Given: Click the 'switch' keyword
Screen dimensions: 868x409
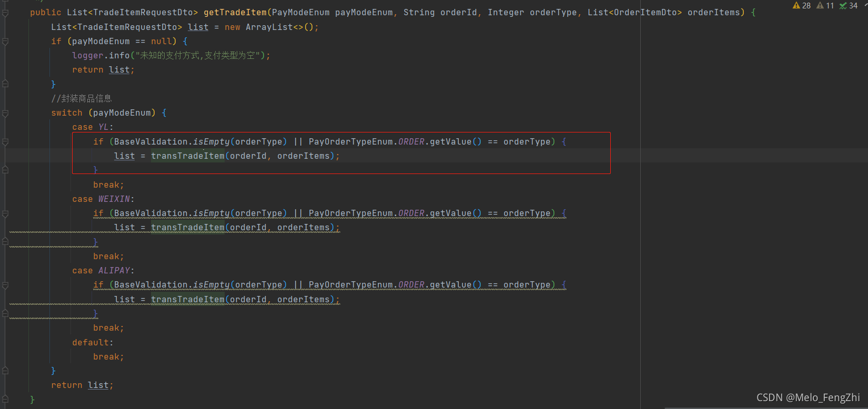Looking at the screenshot, I should 67,113.
